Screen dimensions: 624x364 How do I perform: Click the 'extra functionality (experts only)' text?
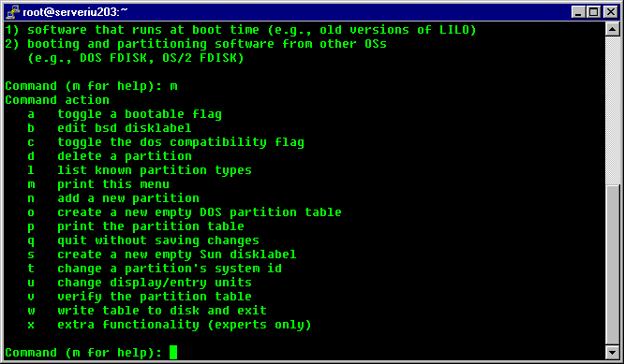coord(185,325)
